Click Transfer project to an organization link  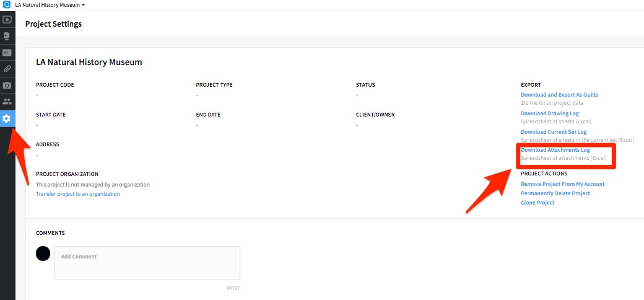pyautogui.click(x=78, y=194)
